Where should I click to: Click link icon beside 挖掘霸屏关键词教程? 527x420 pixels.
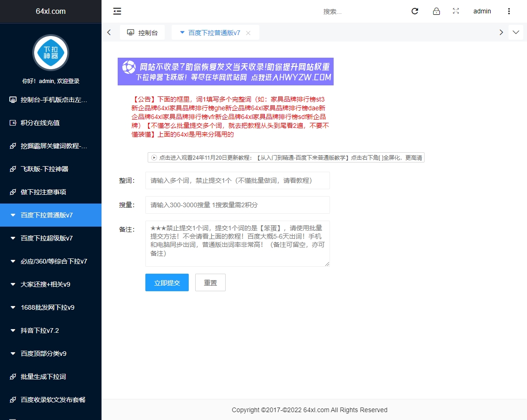click(x=13, y=146)
